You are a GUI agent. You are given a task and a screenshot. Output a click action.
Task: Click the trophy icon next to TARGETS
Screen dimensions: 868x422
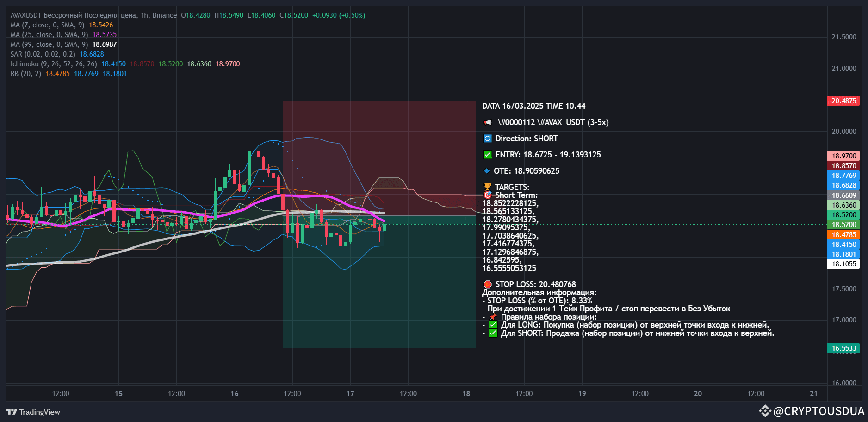point(487,187)
